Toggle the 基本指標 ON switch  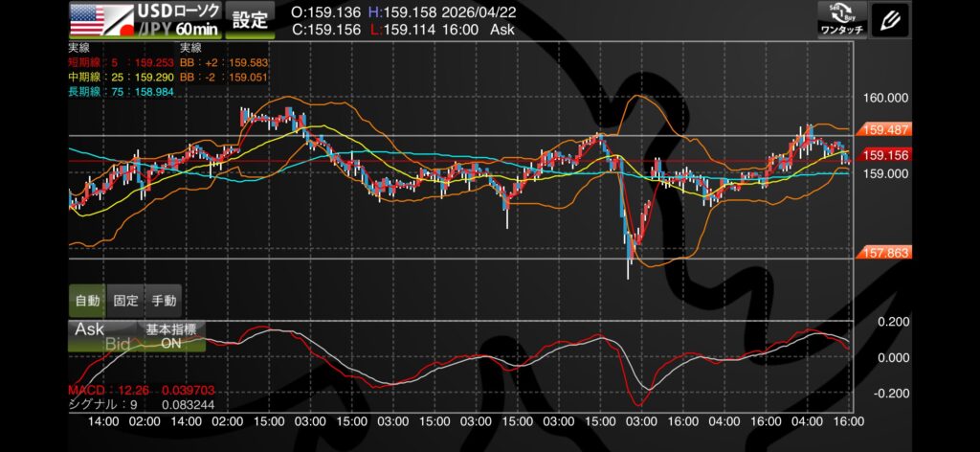pyautogui.click(x=171, y=335)
